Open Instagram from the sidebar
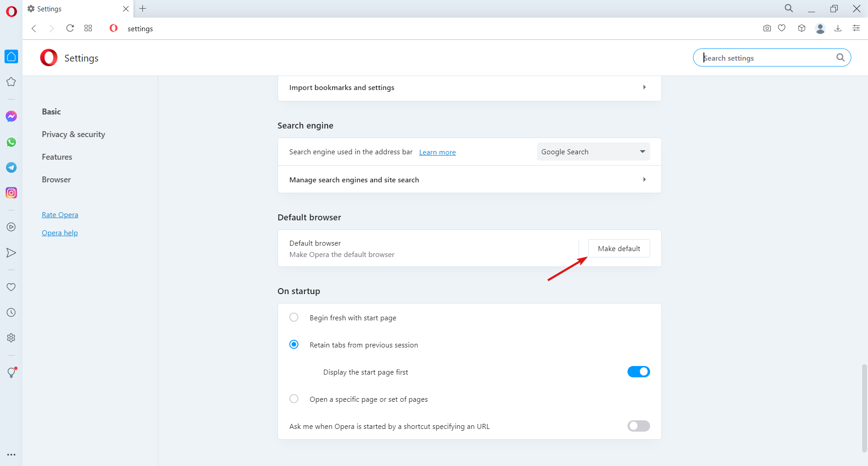This screenshot has height=466, width=868. (x=11, y=193)
